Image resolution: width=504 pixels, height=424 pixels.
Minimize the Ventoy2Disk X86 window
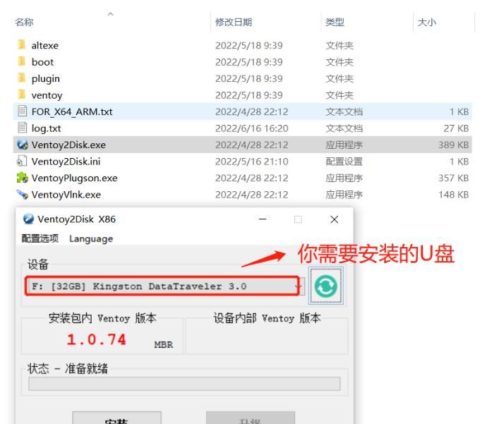[263, 219]
